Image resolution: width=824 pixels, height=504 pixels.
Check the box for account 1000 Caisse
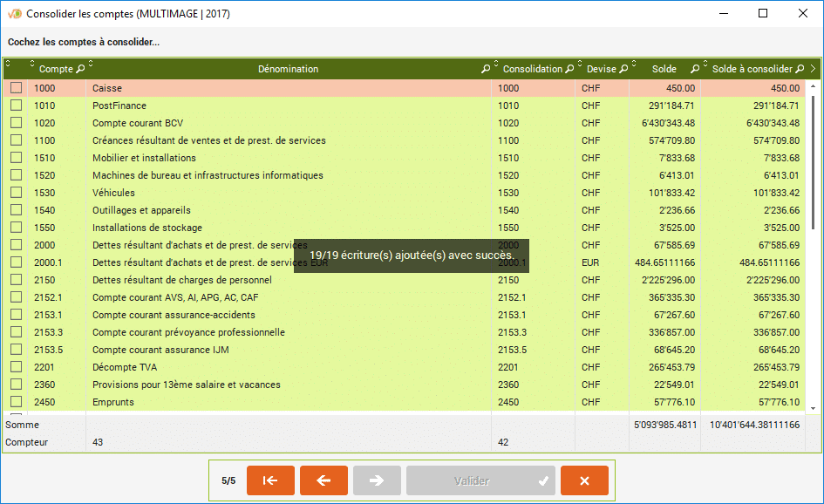[16, 88]
